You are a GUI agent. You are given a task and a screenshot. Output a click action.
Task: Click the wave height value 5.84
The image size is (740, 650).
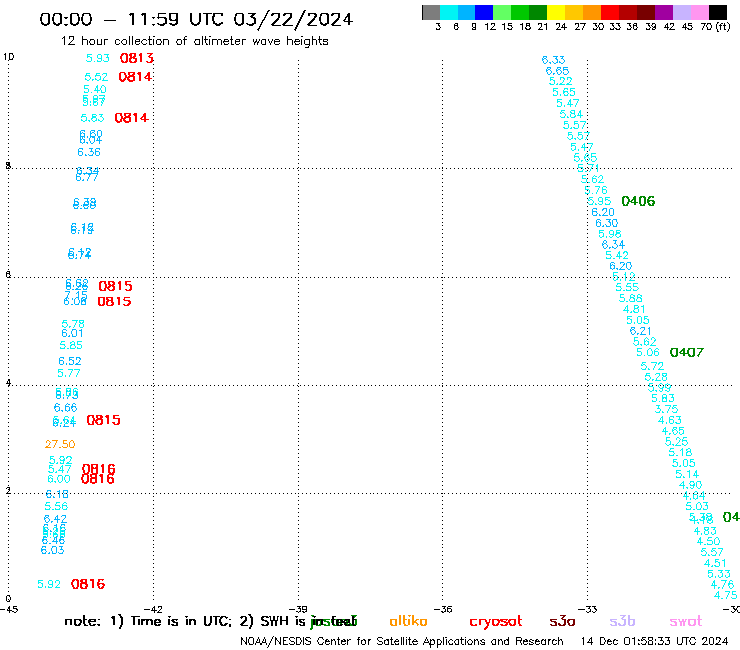(x=571, y=114)
